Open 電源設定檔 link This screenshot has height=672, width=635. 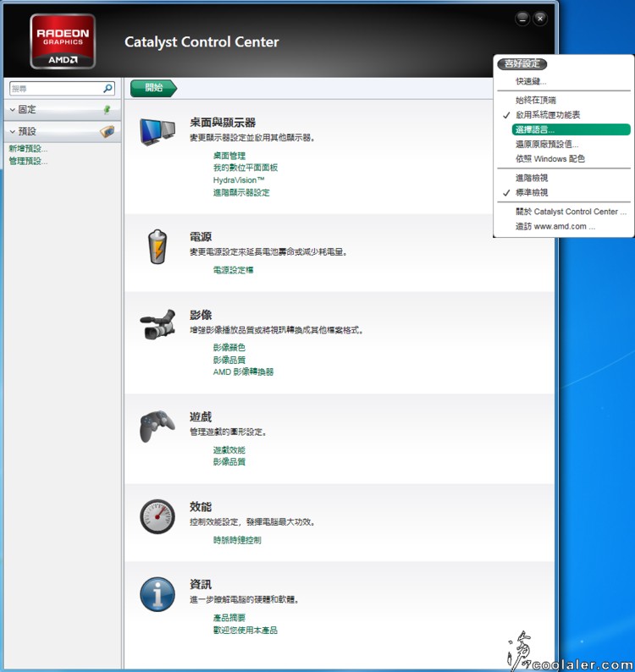pyautogui.click(x=233, y=270)
